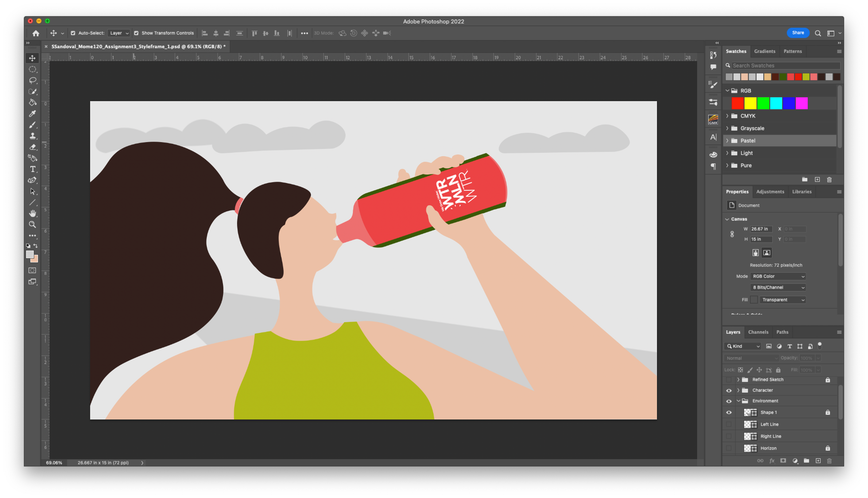Collapse the RGB swatch folder
868x498 pixels.
[x=727, y=91]
